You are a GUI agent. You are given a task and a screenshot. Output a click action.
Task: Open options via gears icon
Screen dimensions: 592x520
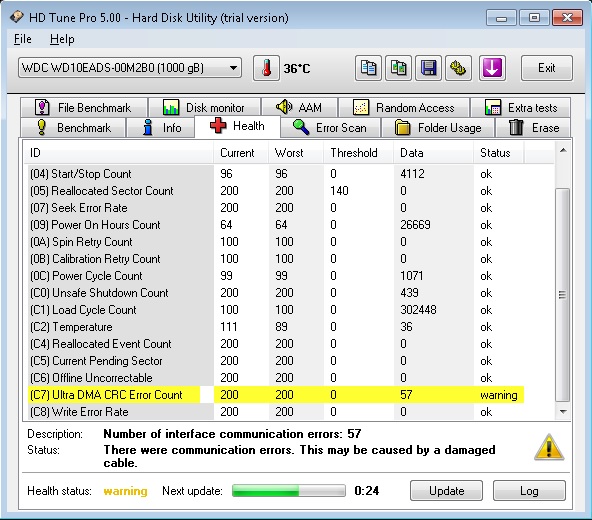tap(458, 68)
